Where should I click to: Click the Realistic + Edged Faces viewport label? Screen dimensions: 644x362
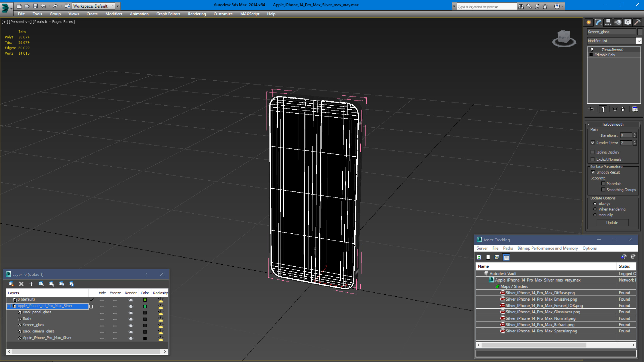54,22
